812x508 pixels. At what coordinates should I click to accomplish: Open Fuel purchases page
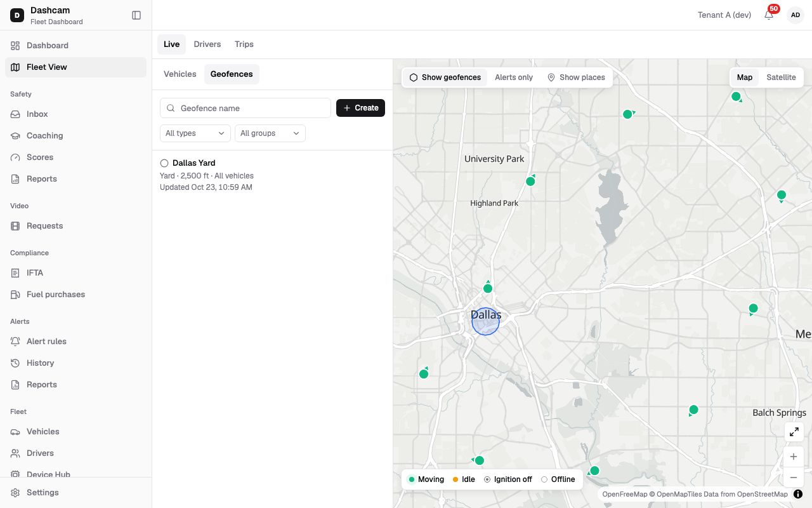point(75,295)
